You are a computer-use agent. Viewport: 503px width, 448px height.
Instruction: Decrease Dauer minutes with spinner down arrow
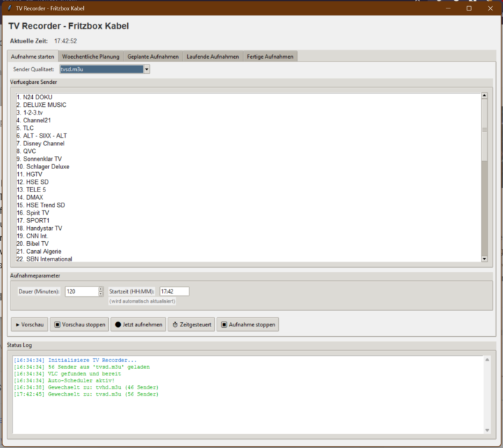[x=101, y=294]
